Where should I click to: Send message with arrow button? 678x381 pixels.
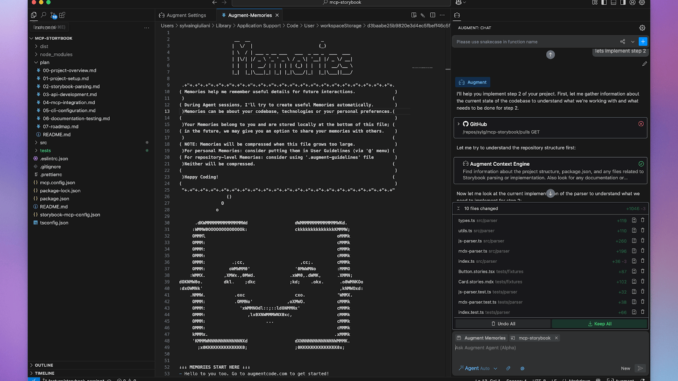tap(640, 368)
